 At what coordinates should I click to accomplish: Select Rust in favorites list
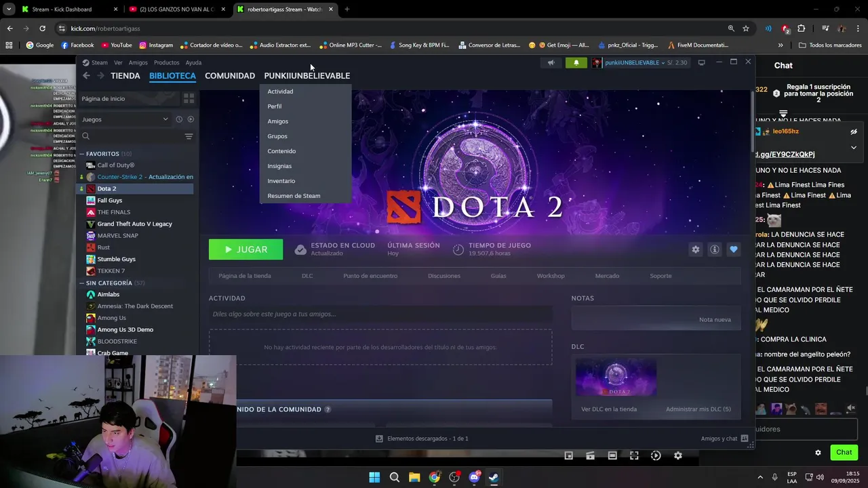103,247
